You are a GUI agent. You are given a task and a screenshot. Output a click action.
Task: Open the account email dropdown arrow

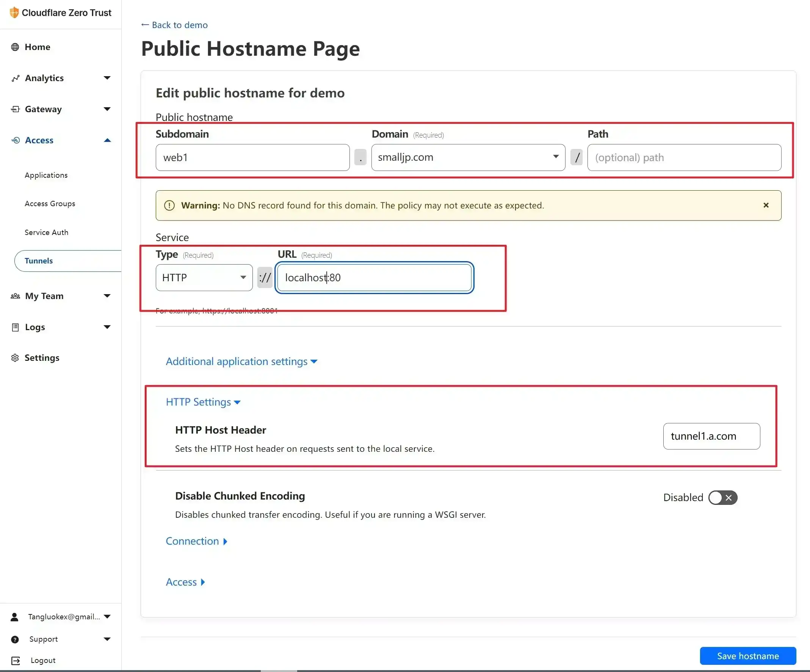[107, 616]
